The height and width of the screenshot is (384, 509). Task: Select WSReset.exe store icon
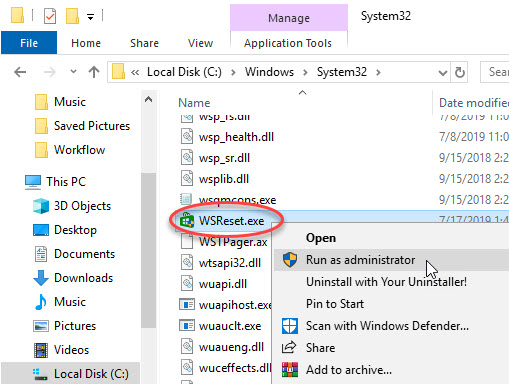click(187, 221)
